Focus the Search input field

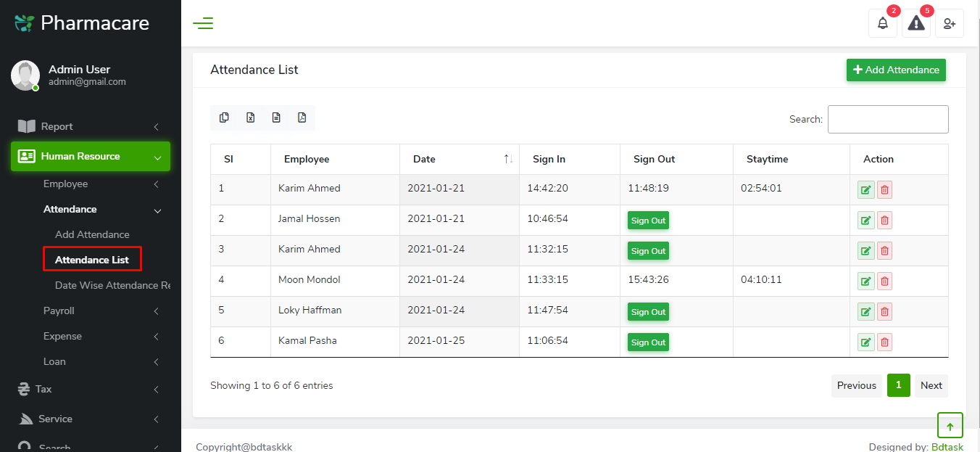(888, 119)
